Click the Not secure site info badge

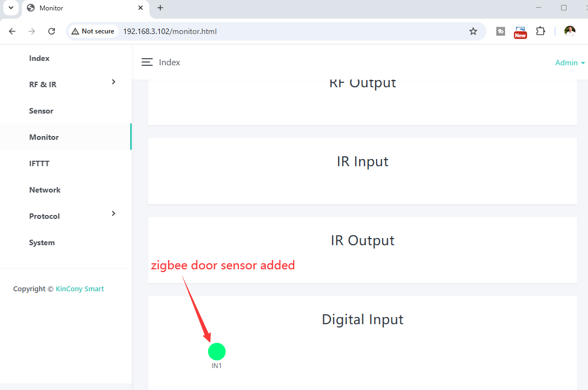93,31
